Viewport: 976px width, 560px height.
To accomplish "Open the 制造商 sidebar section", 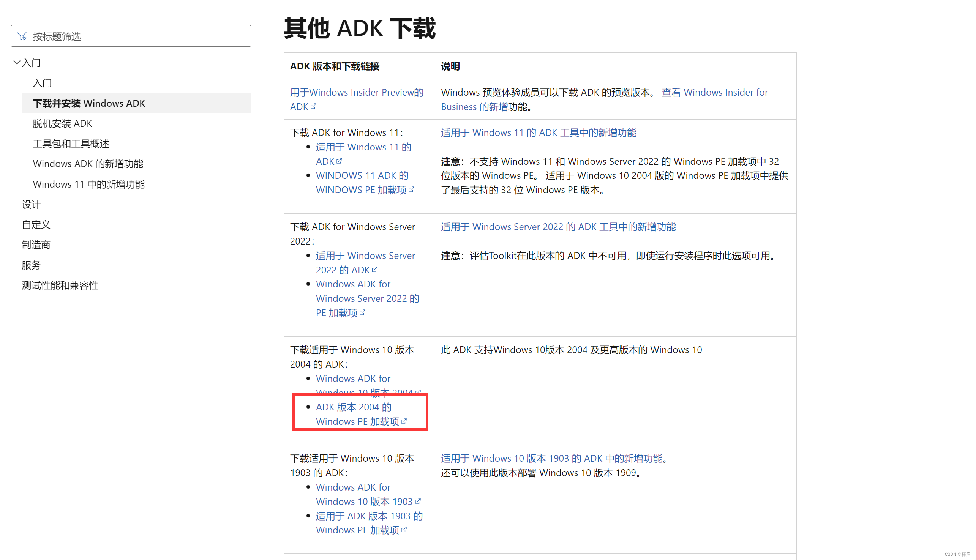I will point(36,245).
